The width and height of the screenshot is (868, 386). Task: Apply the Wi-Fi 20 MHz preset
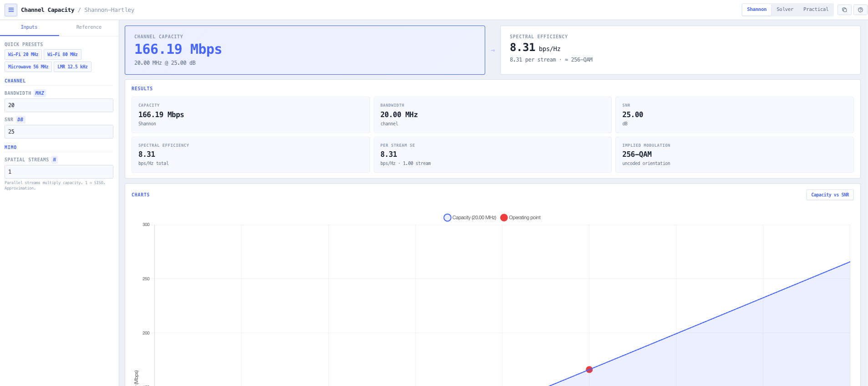coord(23,54)
